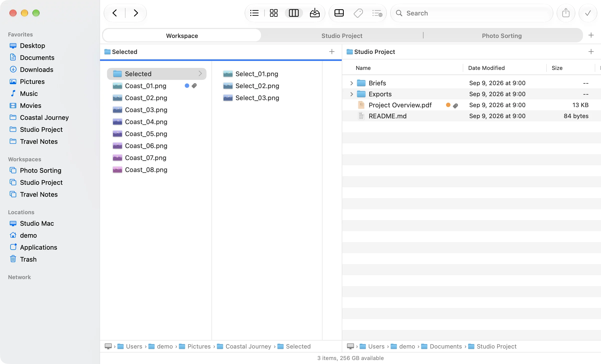Go back with the left arrow button
601x364 pixels.
(115, 13)
